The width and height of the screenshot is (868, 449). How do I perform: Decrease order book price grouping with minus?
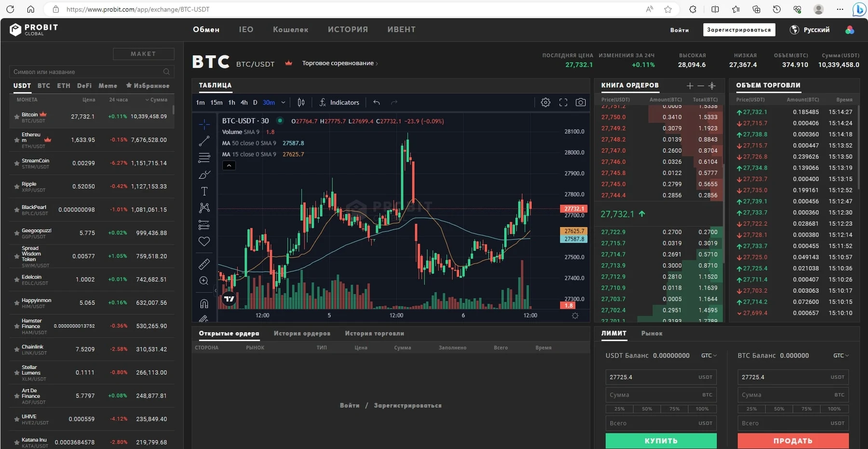[701, 86]
